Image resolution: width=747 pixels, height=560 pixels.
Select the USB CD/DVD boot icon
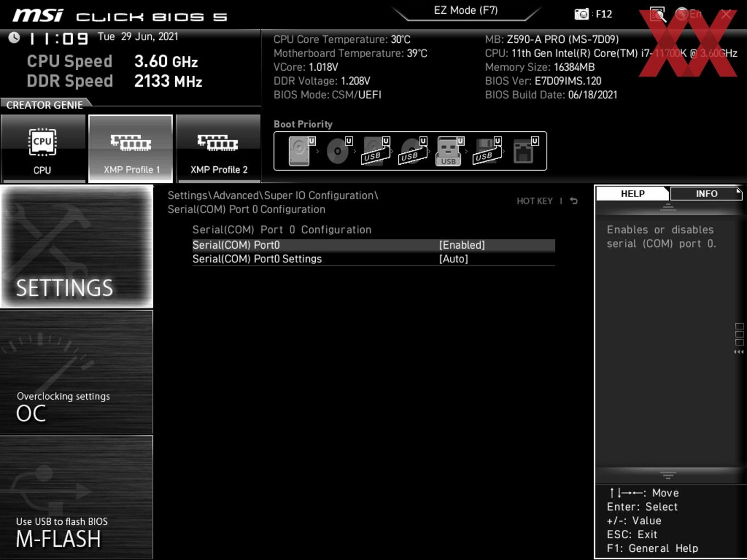pyautogui.click(x=413, y=151)
